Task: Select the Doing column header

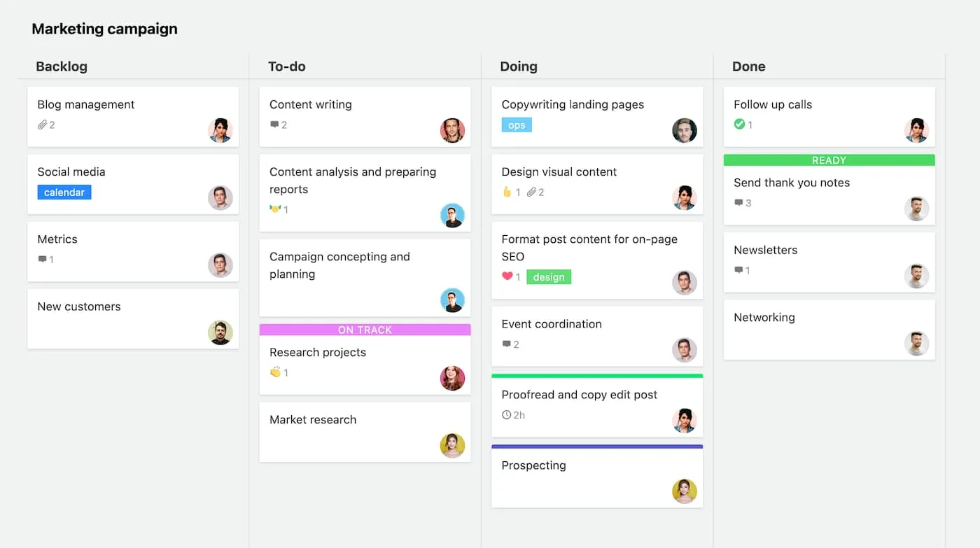Action: click(x=519, y=66)
